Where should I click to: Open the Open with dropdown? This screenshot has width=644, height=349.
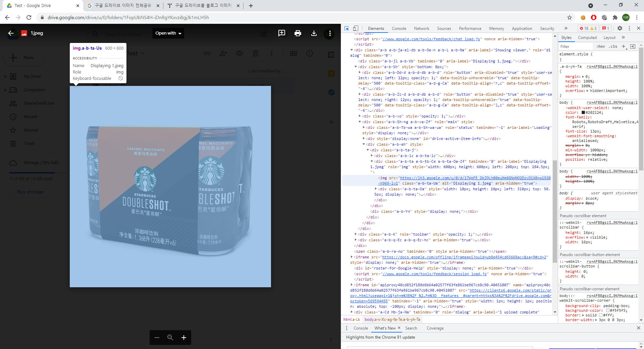(x=168, y=33)
